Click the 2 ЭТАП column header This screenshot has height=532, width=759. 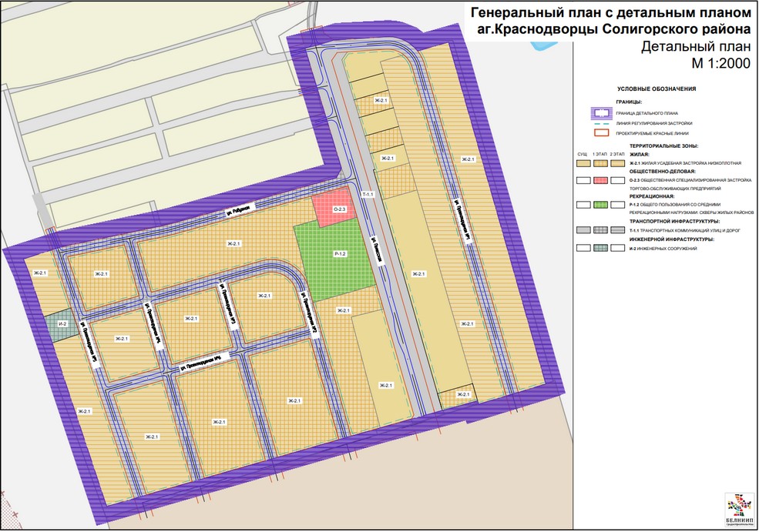pyautogui.click(x=617, y=154)
